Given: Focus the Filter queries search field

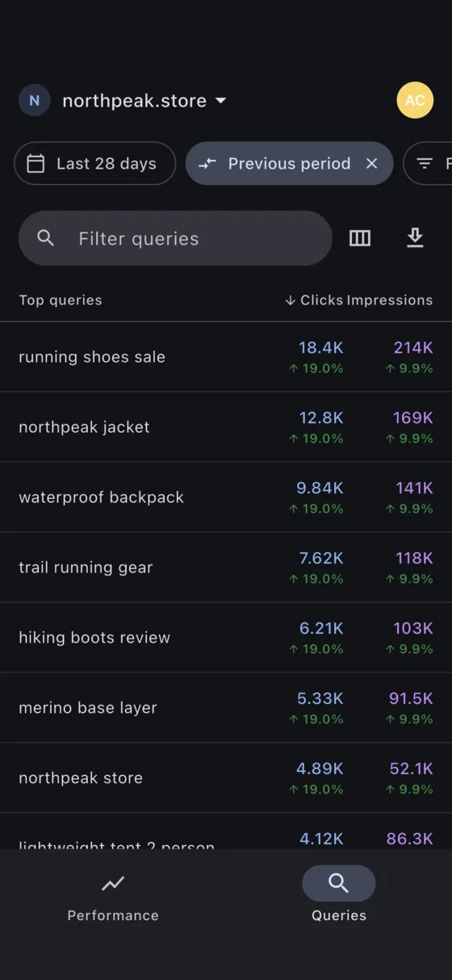Looking at the screenshot, I should pyautogui.click(x=175, y=238).
